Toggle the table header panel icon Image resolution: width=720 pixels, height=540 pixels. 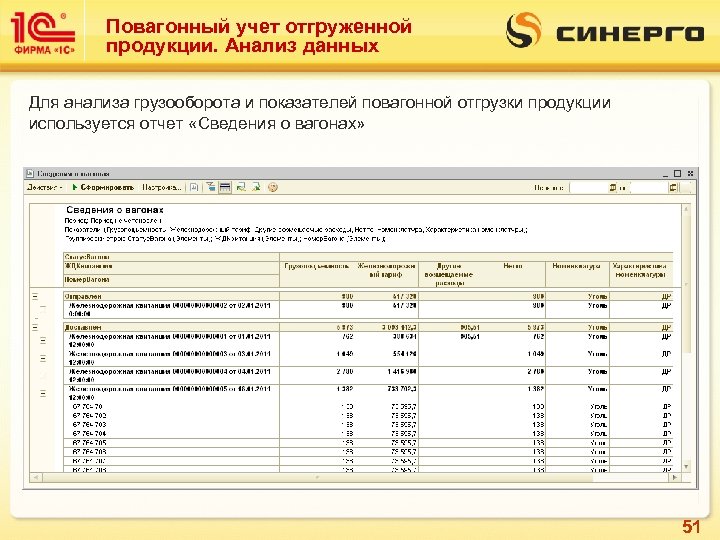pyautogui.click(x=225, y=187)
